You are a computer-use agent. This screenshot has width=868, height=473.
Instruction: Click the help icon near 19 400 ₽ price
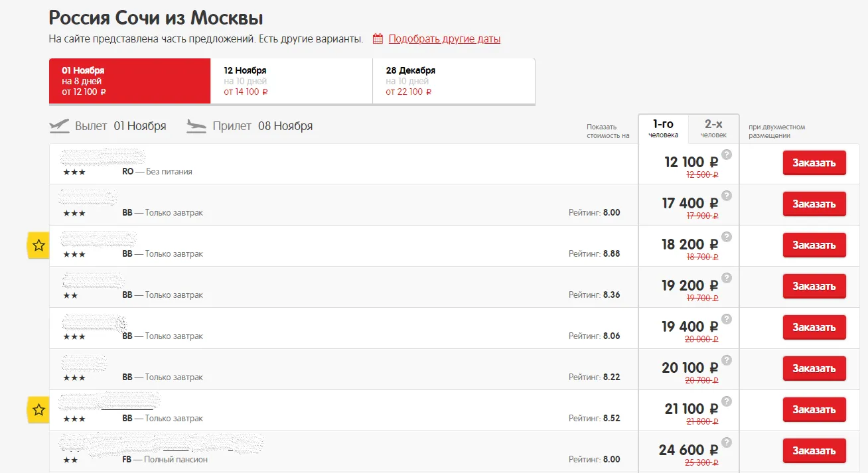pos(727,319)
